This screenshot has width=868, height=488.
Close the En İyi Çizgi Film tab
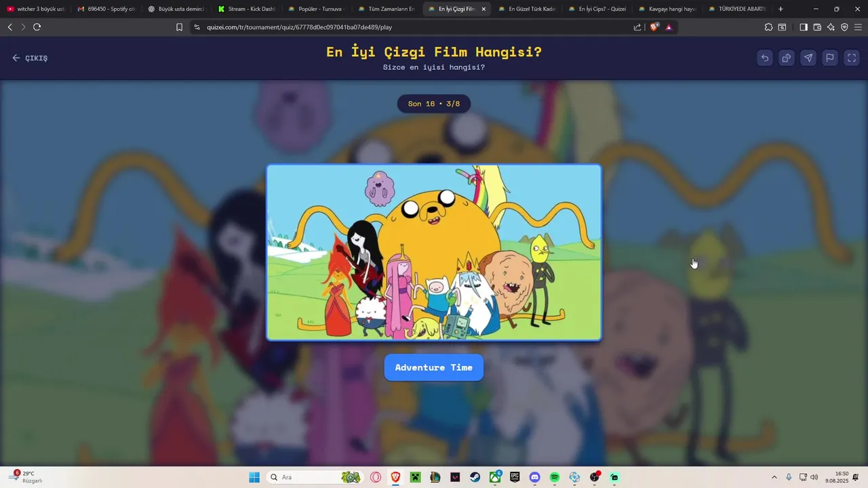point(484,9)
